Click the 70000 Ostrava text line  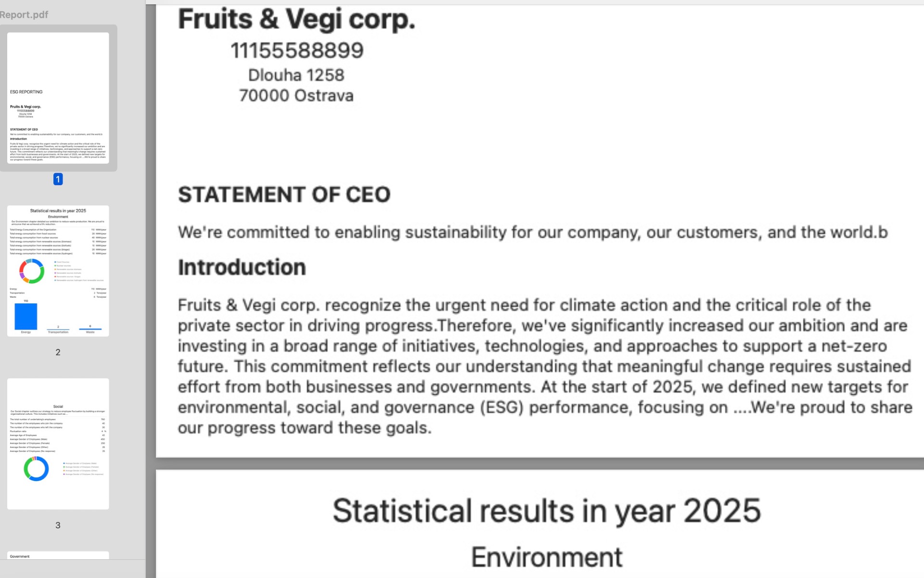(x=296, y=95)
